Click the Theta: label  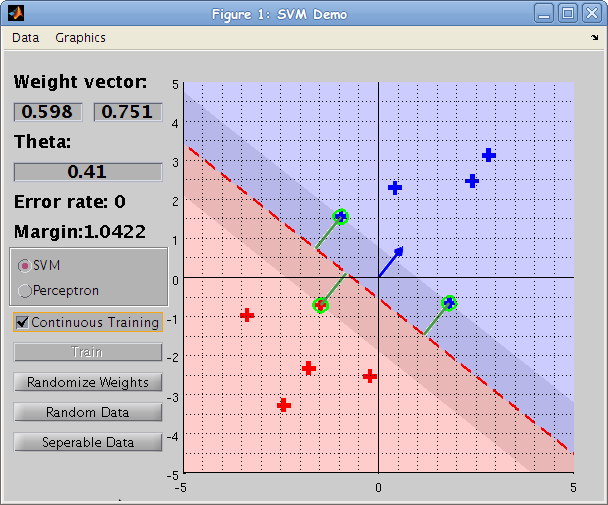43,142
